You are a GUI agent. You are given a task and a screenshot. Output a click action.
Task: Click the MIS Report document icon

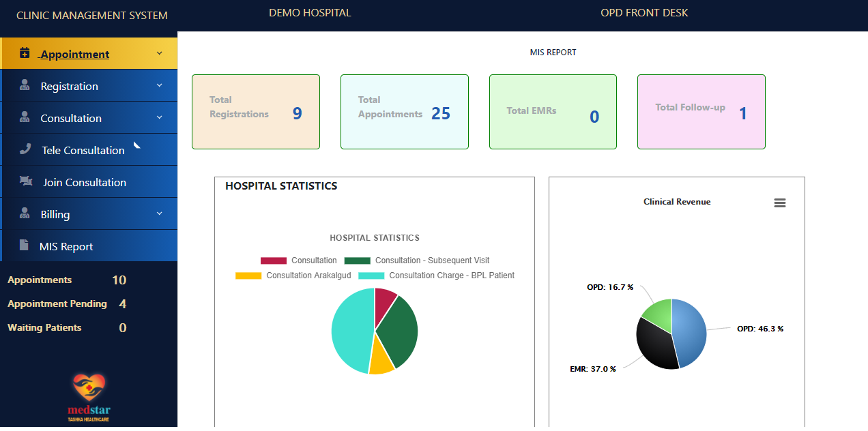point(25,246)
